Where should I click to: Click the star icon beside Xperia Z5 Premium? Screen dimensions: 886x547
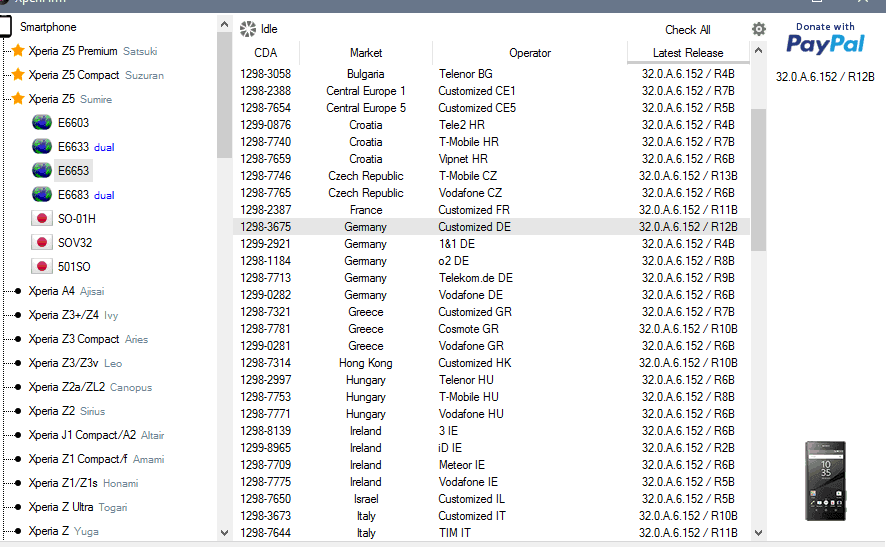pos(18,51)
